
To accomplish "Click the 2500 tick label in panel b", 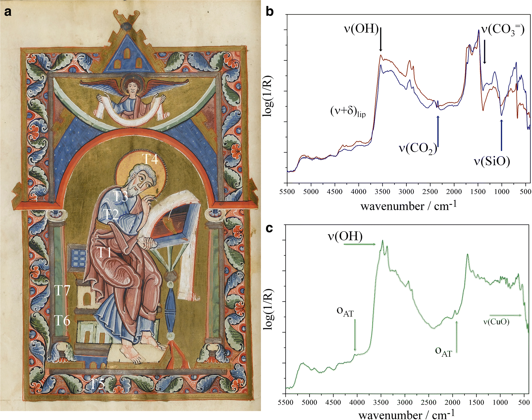I will pos(430,192).
